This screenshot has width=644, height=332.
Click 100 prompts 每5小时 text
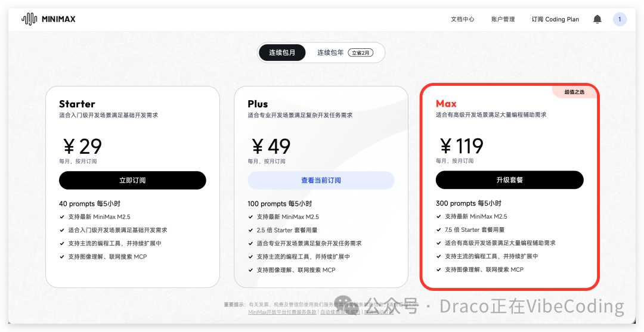280,203
